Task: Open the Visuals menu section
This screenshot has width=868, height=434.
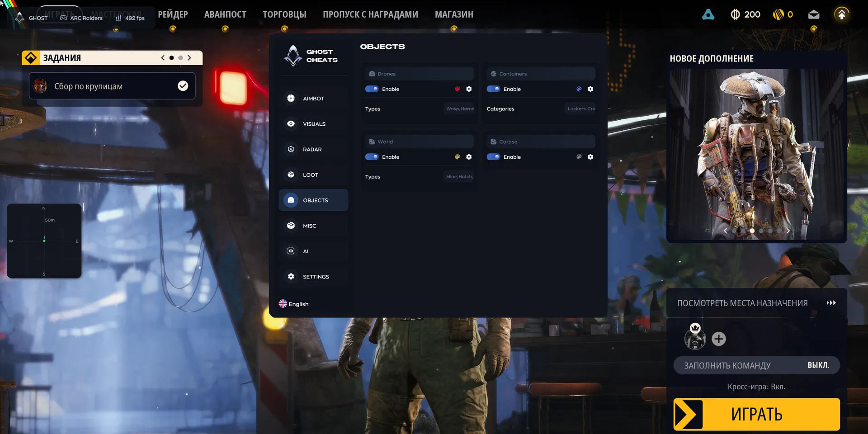Action: tap(313, 124)
